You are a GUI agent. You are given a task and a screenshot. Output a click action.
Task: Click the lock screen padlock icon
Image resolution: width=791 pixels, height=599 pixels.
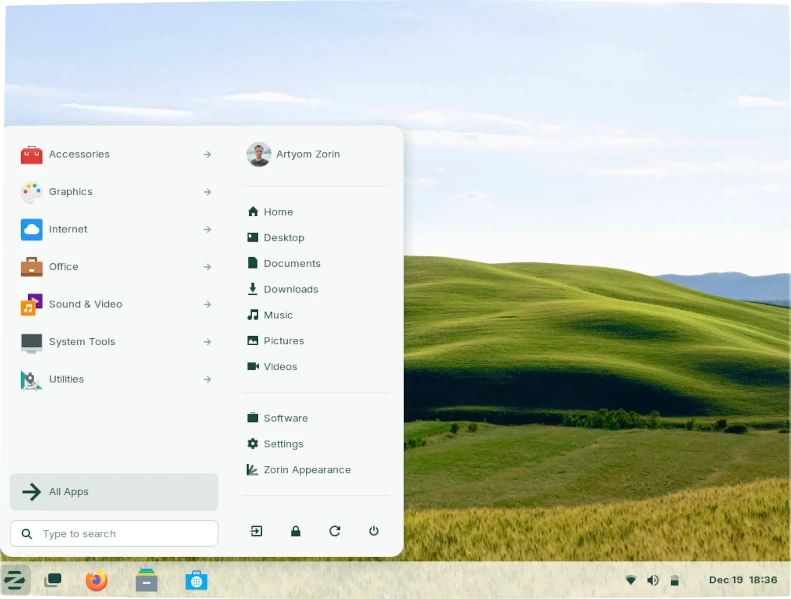295,531
